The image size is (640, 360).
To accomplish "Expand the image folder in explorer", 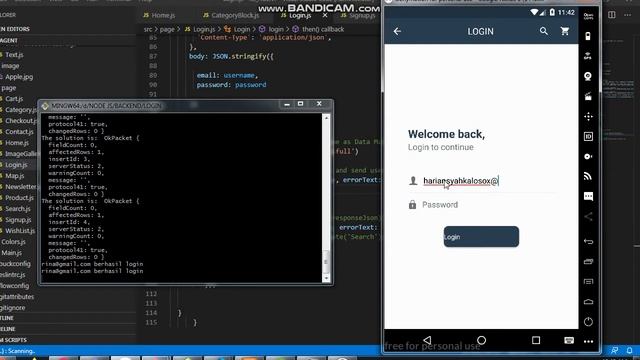I will click(x=10, y=66).
